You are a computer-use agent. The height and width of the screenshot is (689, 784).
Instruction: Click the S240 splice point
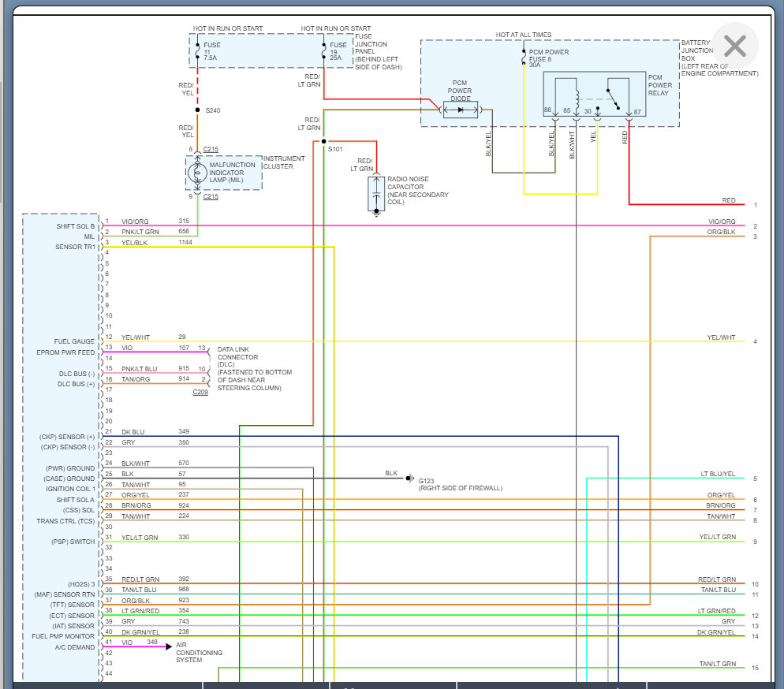click(197, 110)
